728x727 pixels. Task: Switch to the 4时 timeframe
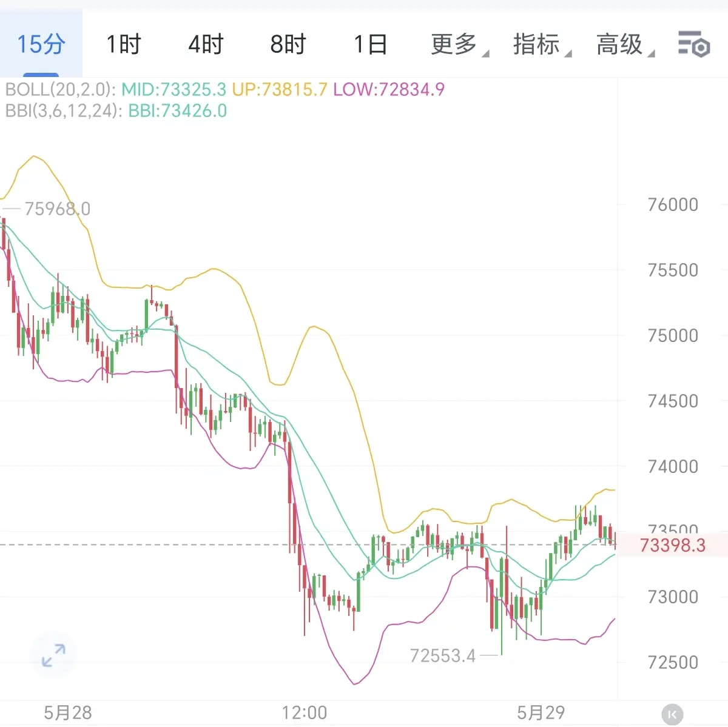[206, 44]
